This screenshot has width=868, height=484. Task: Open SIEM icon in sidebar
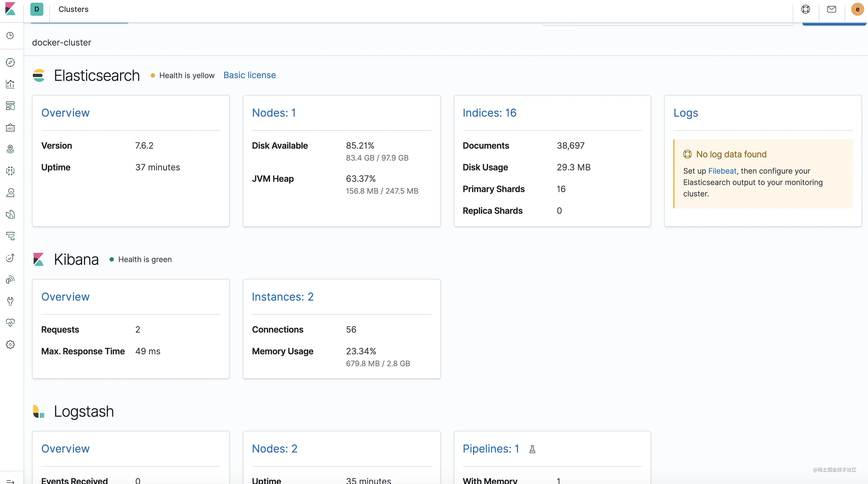pyautogui.click(x=11, y=279)
